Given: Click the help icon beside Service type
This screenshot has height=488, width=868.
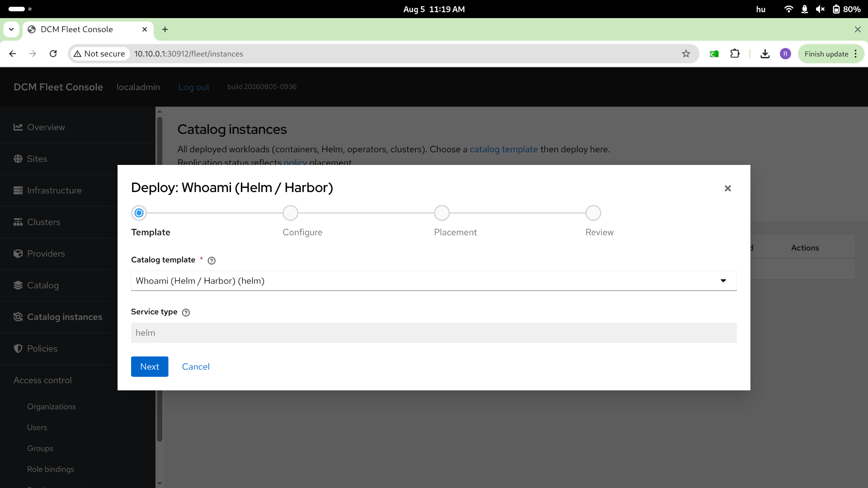Looking at the screenshot, I should (186, 312).
